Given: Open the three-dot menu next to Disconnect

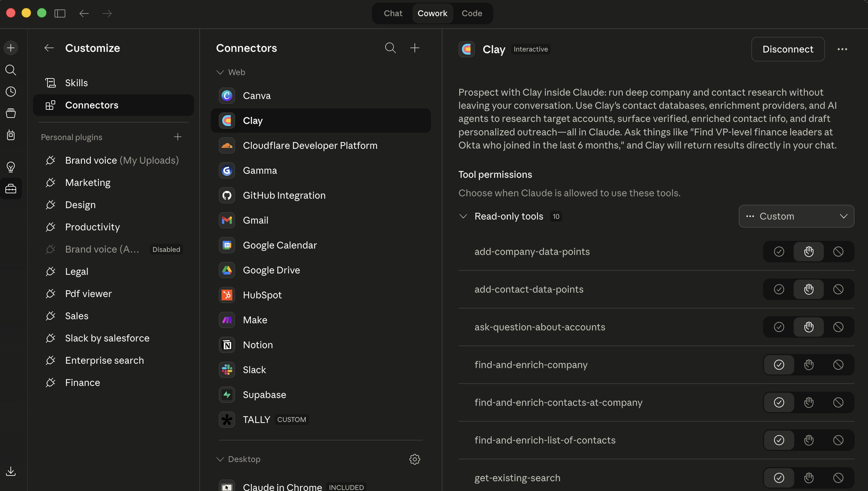Looking at the screenshot, I should pyautogui.click(x=842, y=49).
